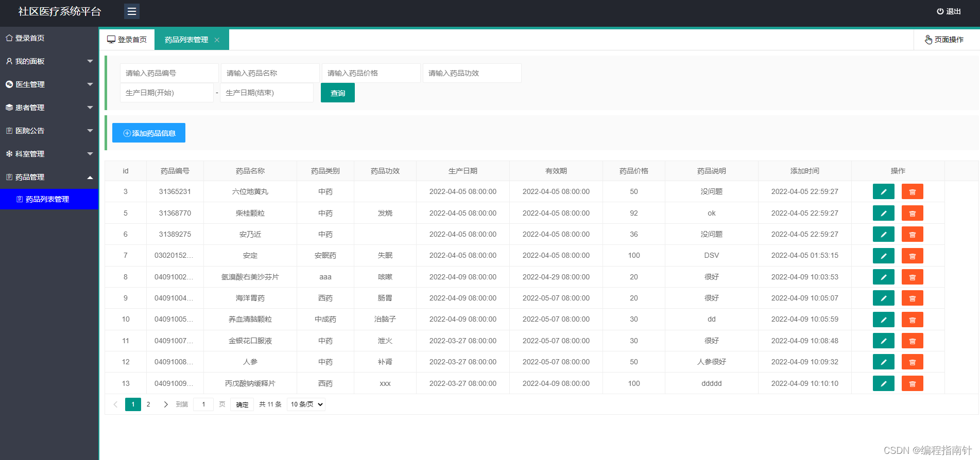
Task: Expand the 科室管理 sidebar menu
Action: (x=49, y=154)
